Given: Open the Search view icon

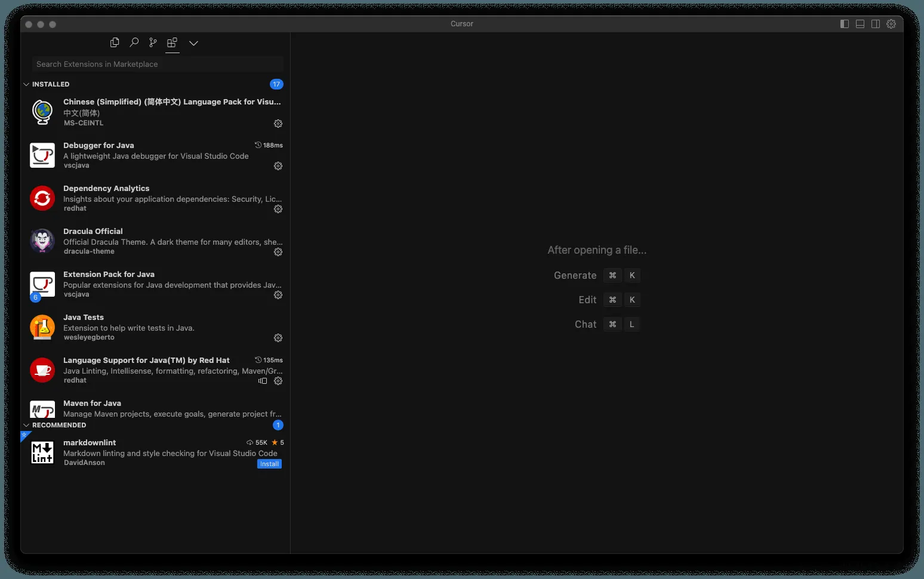Looking at the screenshot, I should (x=134, y=42).
